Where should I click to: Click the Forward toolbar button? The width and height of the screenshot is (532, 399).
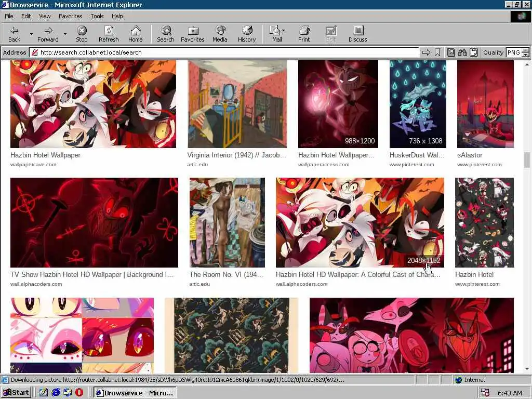(x=48, y=34)
